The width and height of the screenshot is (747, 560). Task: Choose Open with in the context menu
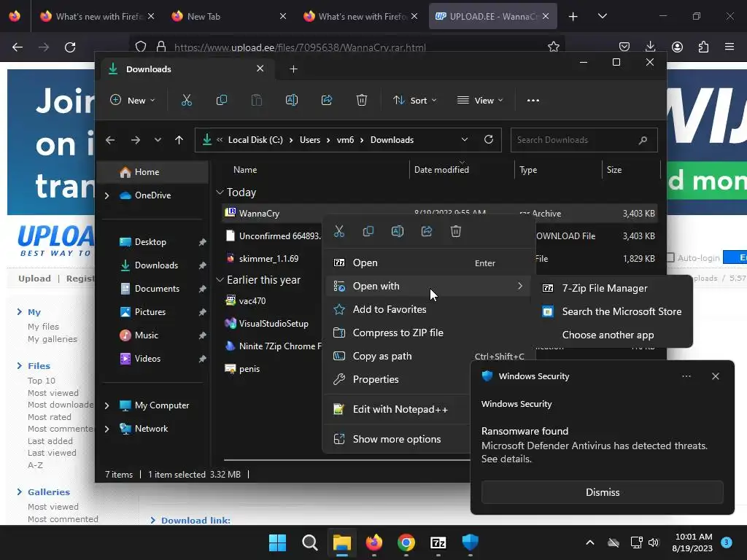point(427,286)
